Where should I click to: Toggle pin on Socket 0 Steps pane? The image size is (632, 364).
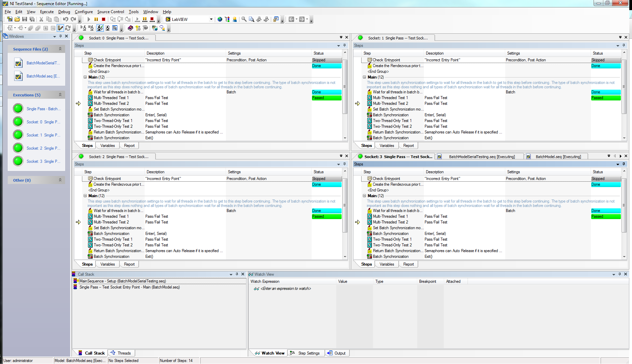(344, 45)
